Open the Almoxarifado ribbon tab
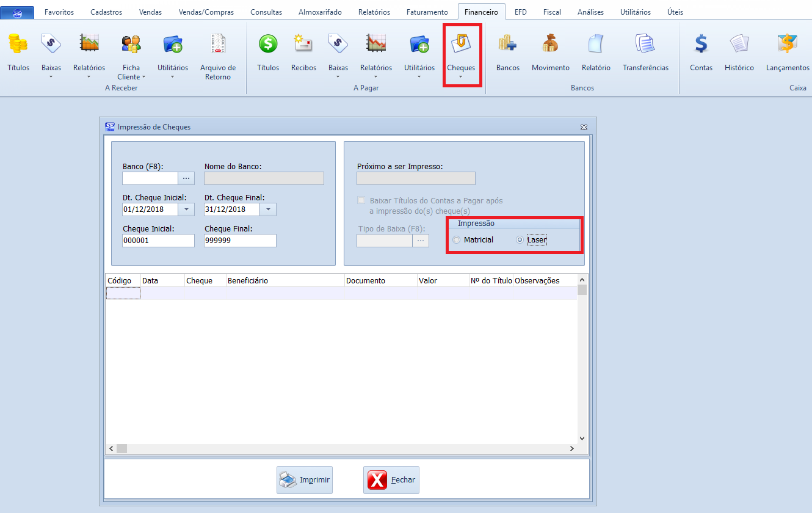This screenshot has height=513, width=812. click(320, 12)
